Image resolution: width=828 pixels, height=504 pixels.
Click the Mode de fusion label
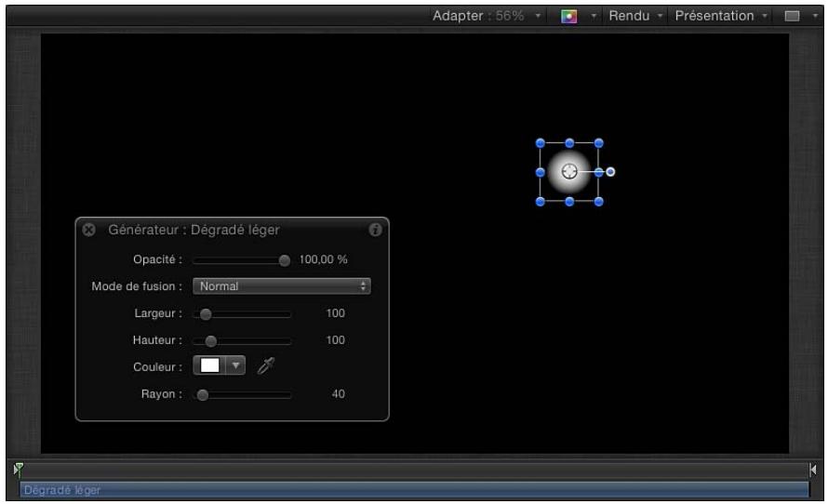(x=137, y=286)
